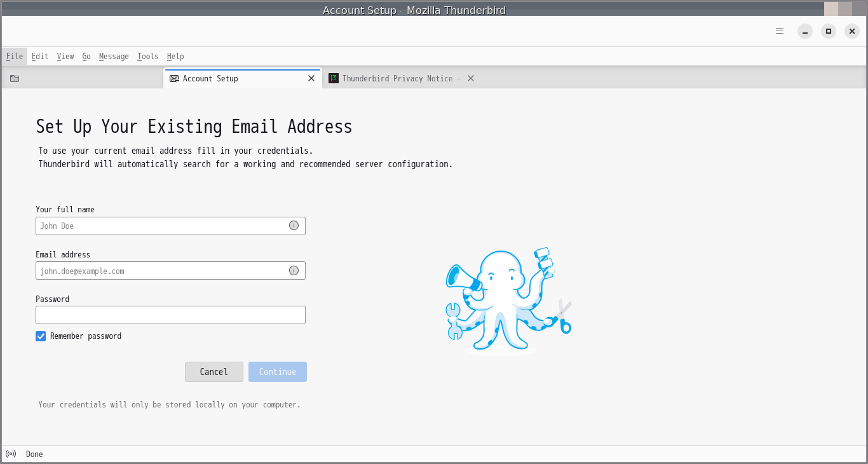Image resolution: width=868 pixels, height=464 pixels.
Task: Minimize the Thunderbird window
Action: 805,31
